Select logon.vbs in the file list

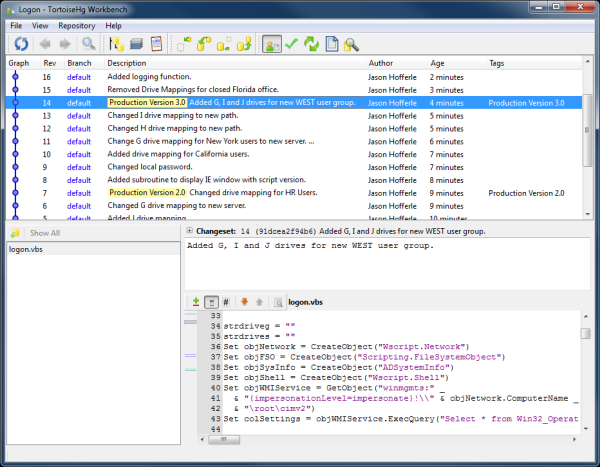click(93, 249)
